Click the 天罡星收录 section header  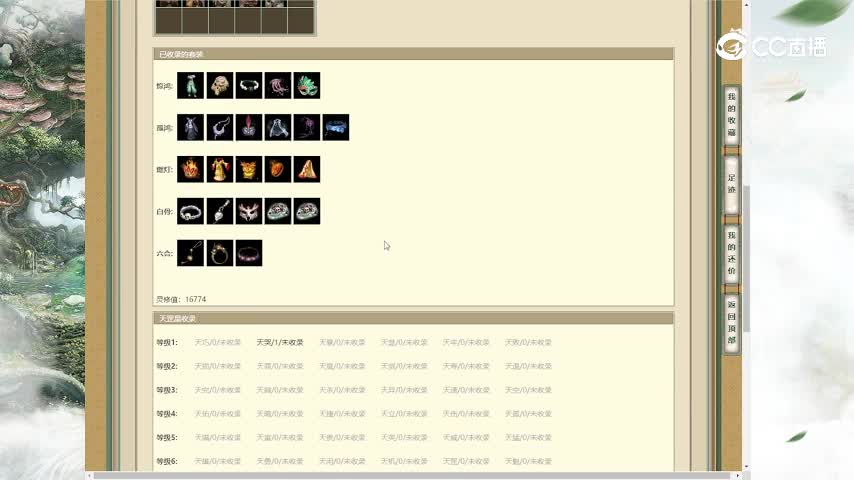[x=413, y=318]
